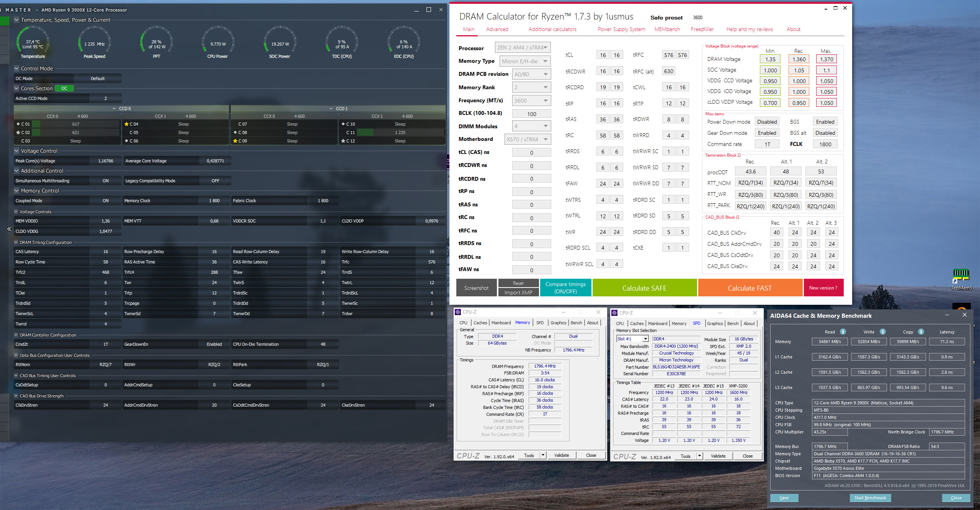Click the double-chevron sidebar collapse icon
The image size is (980, 510).
pos(9,229)
